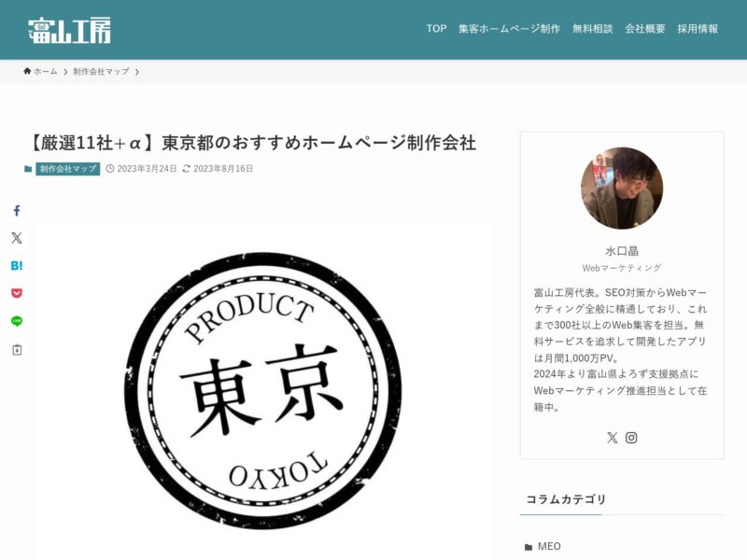The height and width of the screenshot is (560, 747).
Task: Save the article to Pocket
Action: point(17,293)
